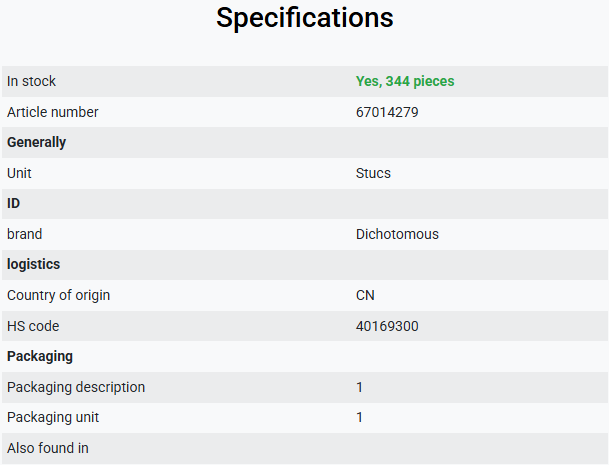Select the Unit value Stucs
The image size is (609, 465).
tap(373, 173)
